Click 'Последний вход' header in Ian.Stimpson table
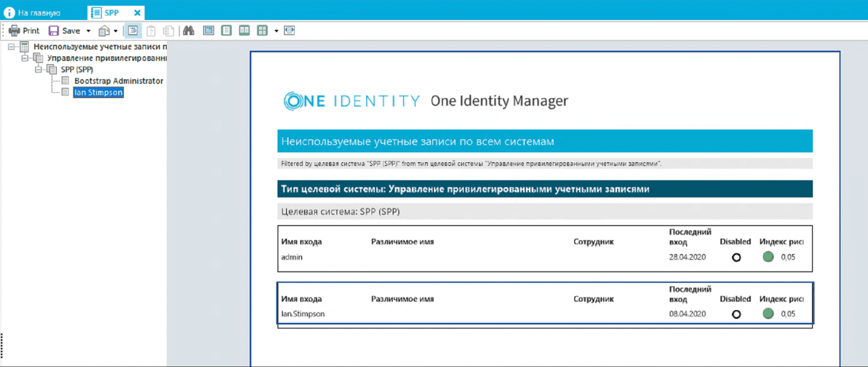 (x=690, y=294)
